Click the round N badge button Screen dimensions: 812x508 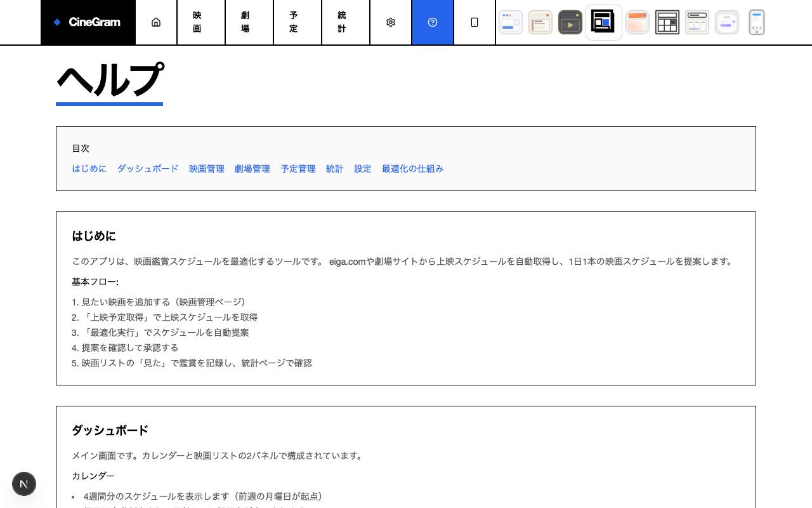point(24,484)
